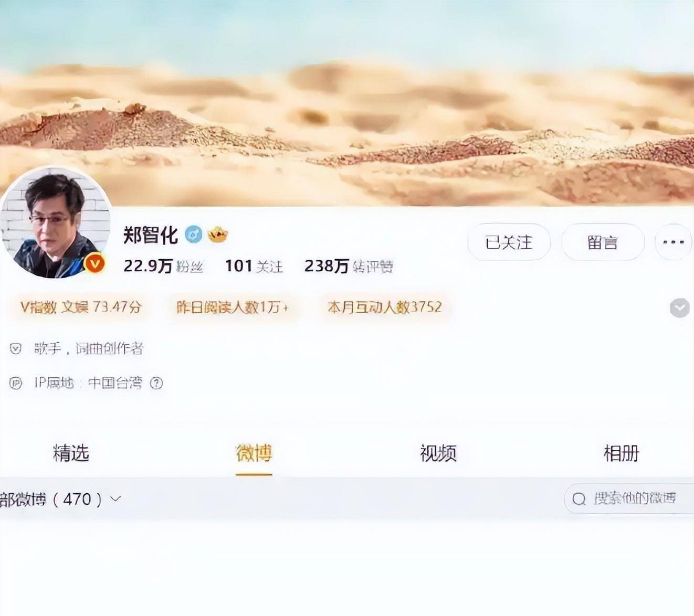The image size is (694, 616).
Task: Click the question mark help icon after 中国台湾
Action: 156,383
